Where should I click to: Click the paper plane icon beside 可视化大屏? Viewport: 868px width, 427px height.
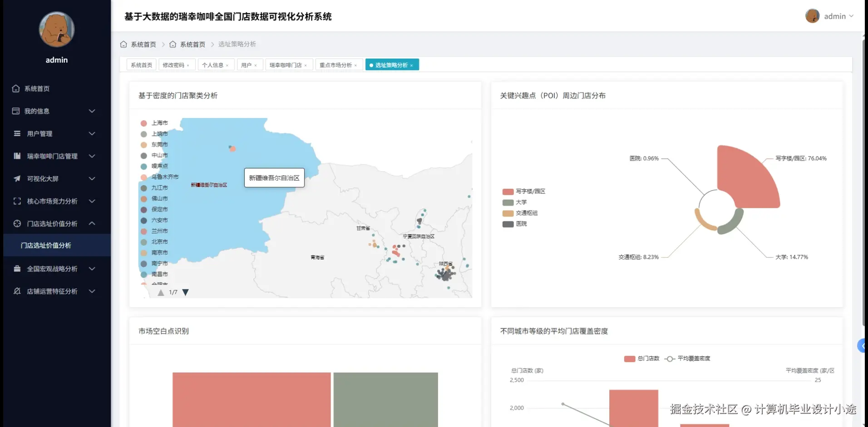(x=17, y=178)
